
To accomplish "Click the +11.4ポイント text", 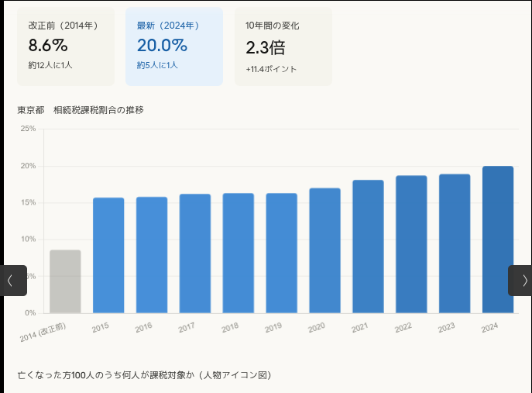I will pyautogui.click(x=272, y=69).
